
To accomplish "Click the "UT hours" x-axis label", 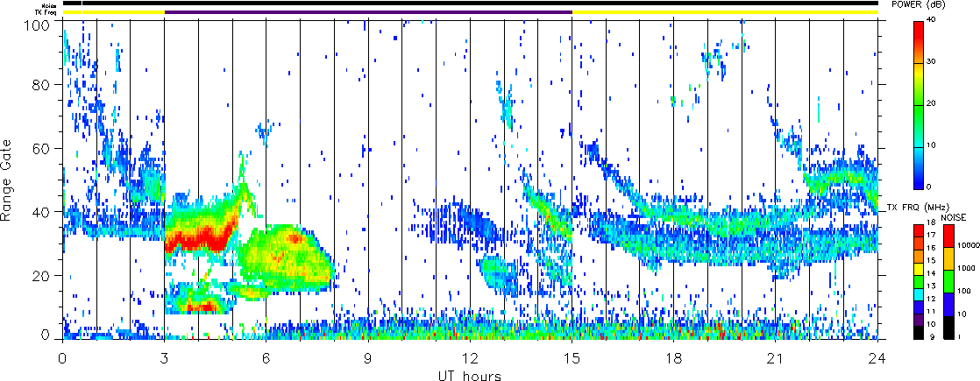I will pos(469,375).
